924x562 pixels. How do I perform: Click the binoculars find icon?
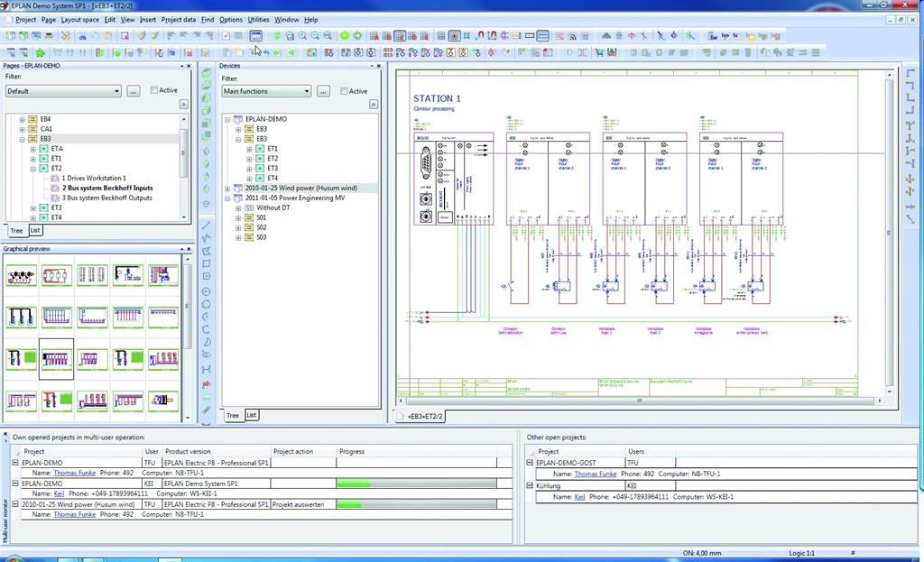point(82,36)
